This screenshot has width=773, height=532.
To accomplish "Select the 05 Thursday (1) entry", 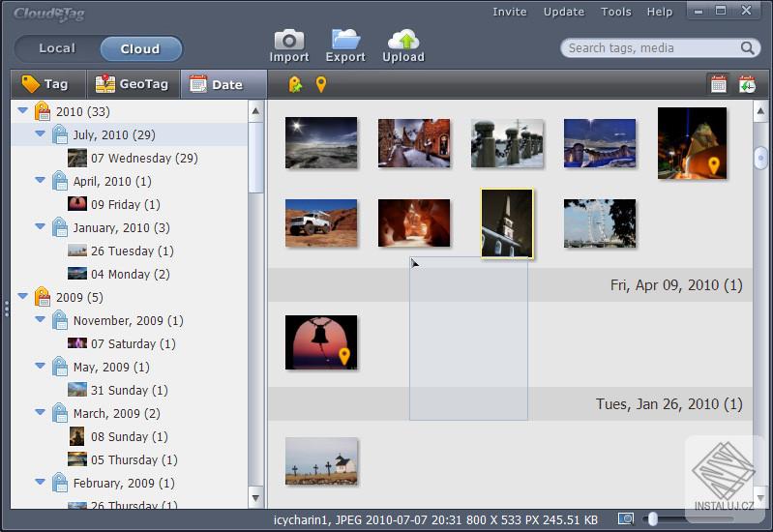I will click(x=134, y=459).
